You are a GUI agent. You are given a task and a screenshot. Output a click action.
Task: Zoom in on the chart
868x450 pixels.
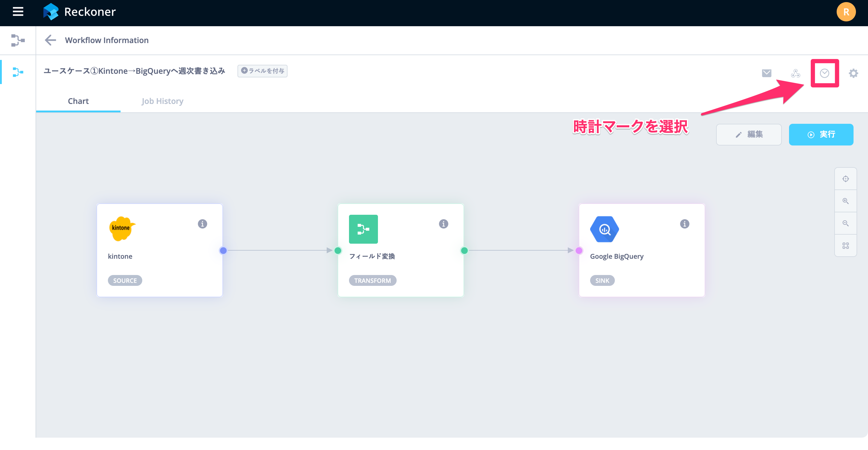[x=845, y=201]
